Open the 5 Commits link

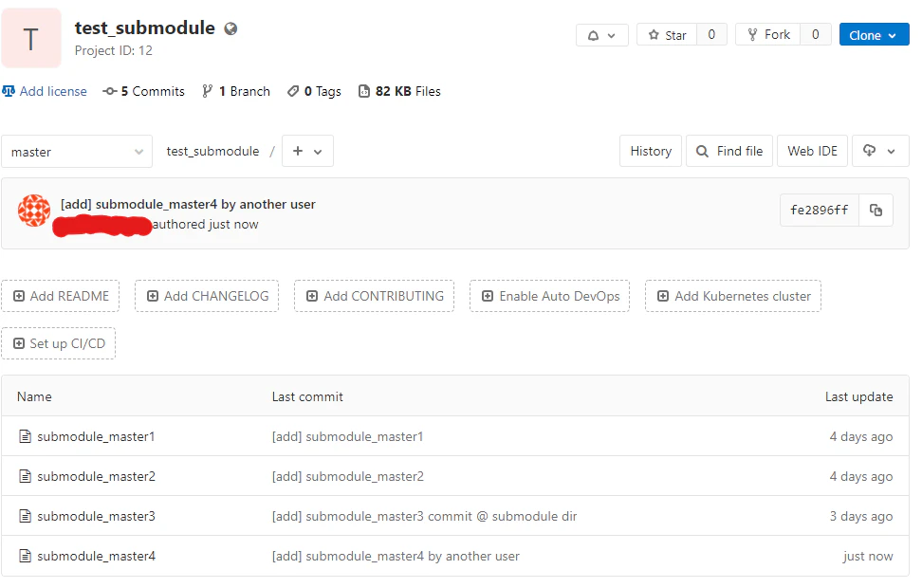pyautogui.click(x=143, y=91)
